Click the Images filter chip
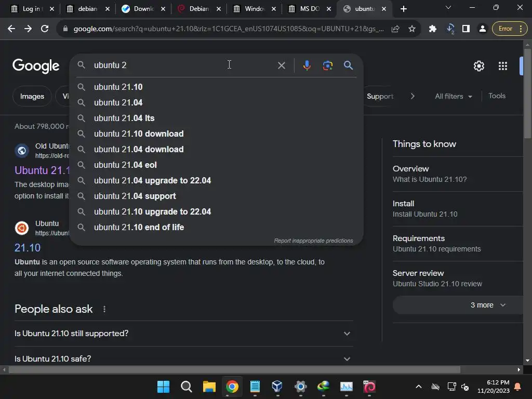532x399 pixels. click(32, 96)
